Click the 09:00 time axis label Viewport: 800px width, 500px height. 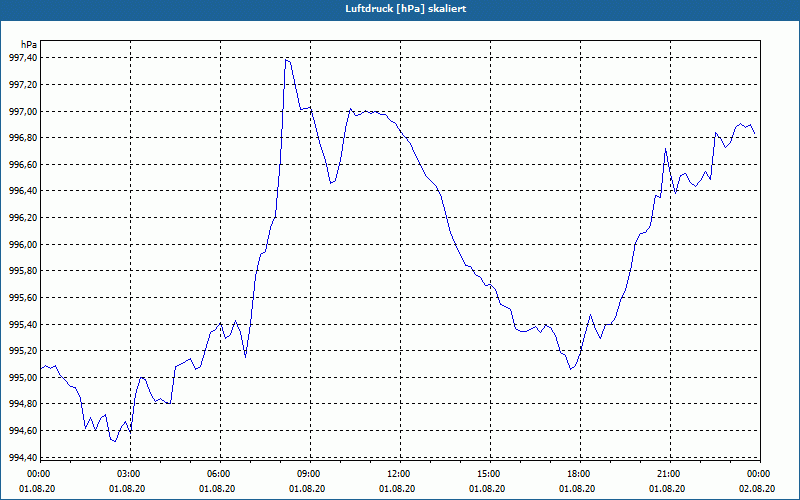(310, 474)
